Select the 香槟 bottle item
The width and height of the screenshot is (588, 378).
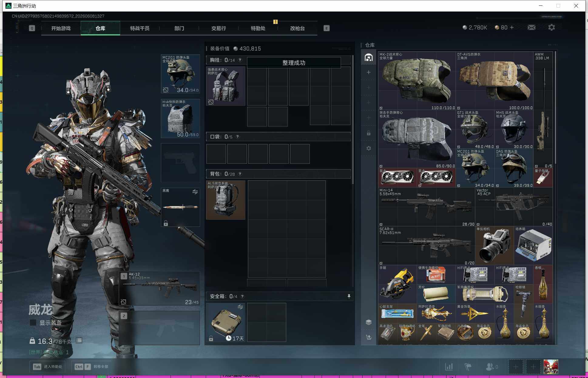click(543, 285)
